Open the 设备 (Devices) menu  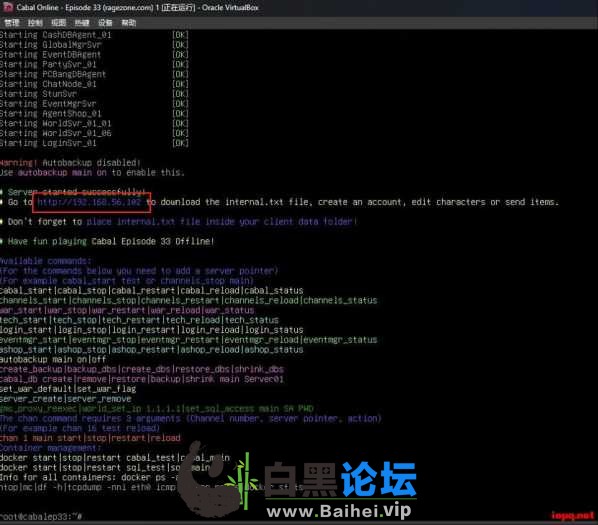click(x=105, y=23)
